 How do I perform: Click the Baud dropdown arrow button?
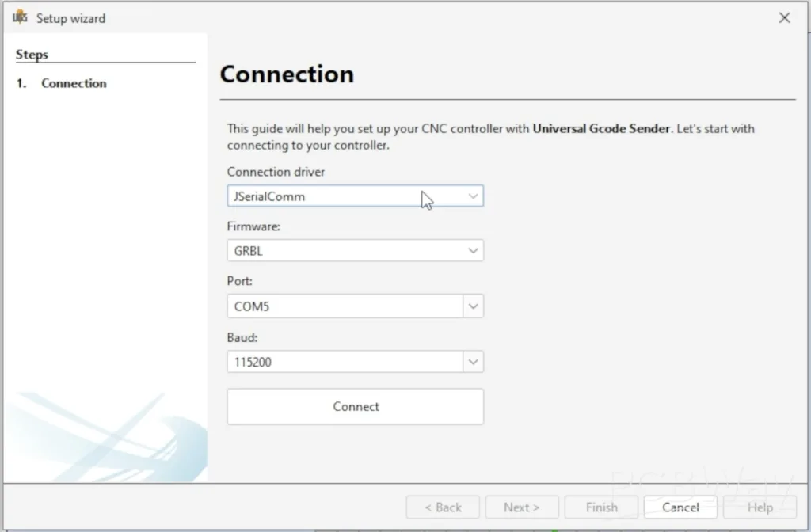point(473,362)
